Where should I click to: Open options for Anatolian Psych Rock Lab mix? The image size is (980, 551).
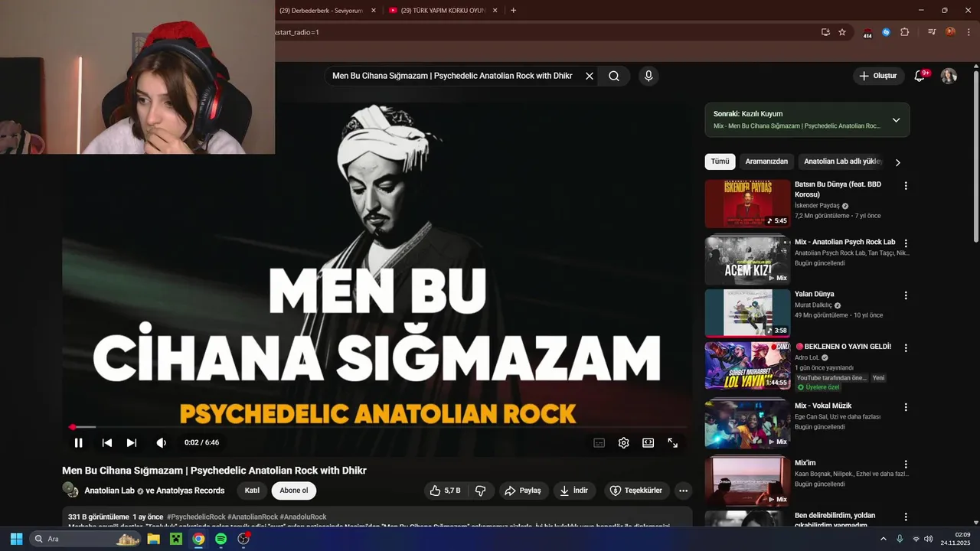[906, 243]
